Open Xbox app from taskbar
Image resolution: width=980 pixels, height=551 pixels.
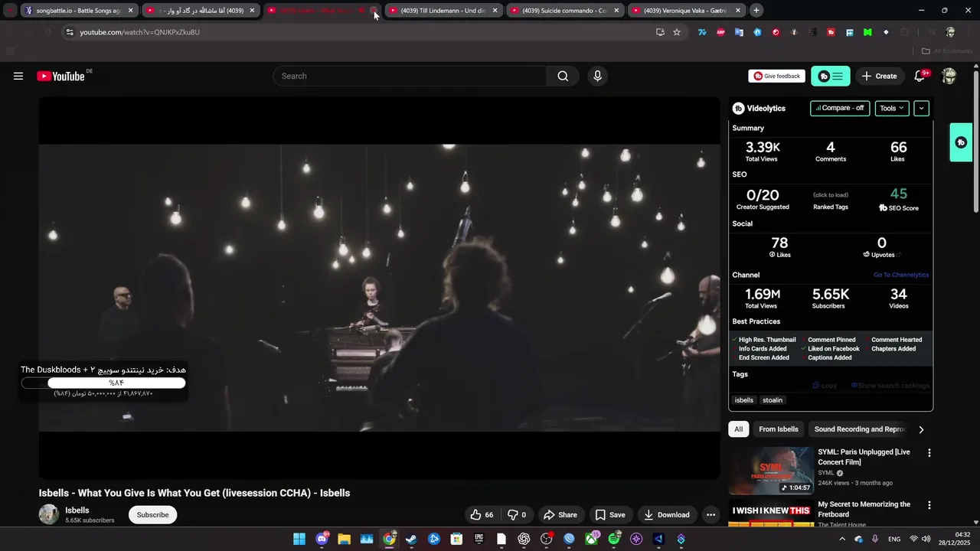click(591, 539)
